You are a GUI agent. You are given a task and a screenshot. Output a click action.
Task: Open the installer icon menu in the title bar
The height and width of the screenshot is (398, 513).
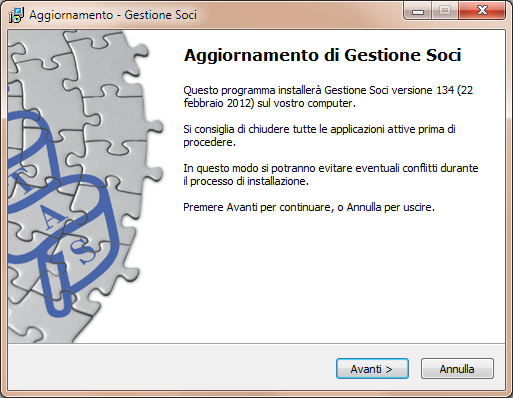[16, 15]
